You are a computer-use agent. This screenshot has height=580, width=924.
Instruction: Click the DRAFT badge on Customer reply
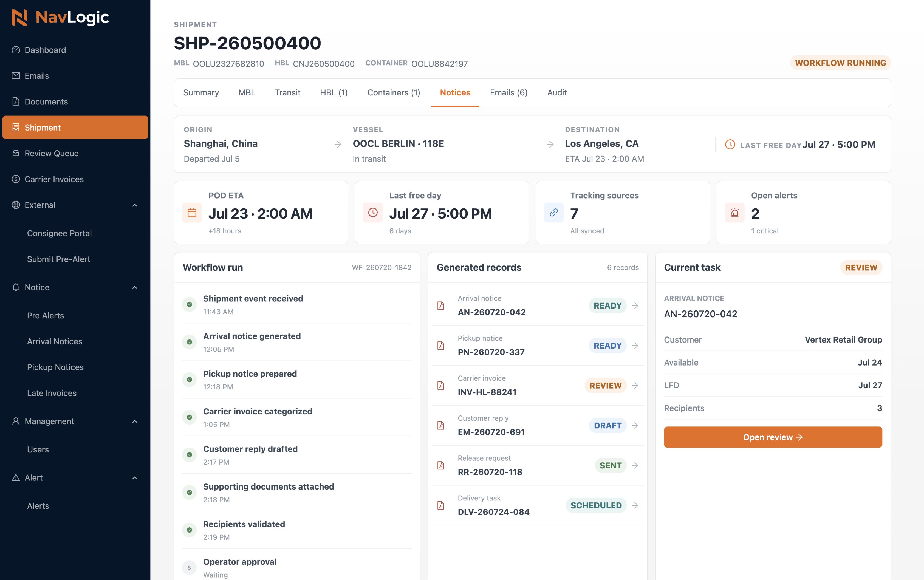(x=607, y=425)
